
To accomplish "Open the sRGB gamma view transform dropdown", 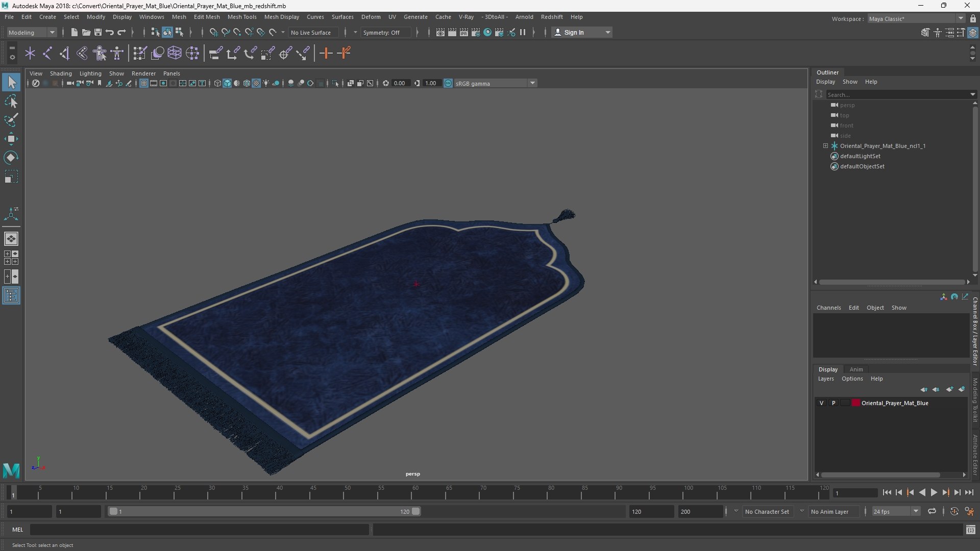I will [495, 83].
